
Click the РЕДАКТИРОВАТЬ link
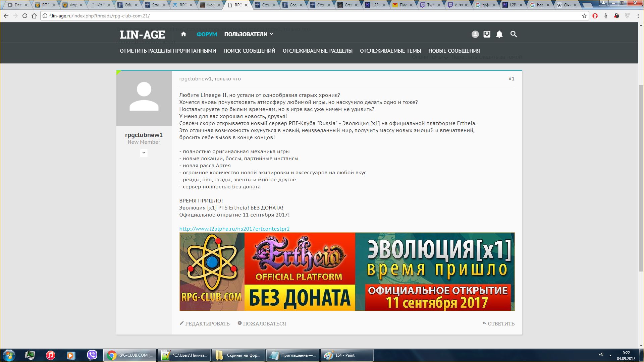207,324
